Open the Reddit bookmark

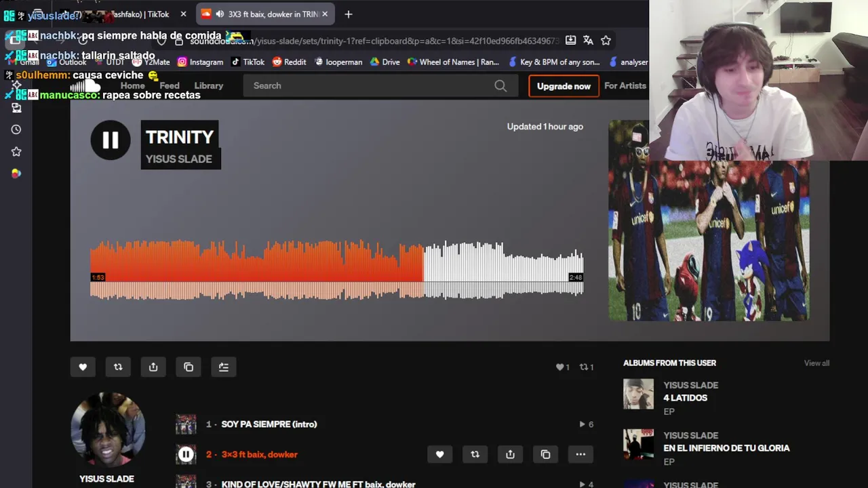289,62
